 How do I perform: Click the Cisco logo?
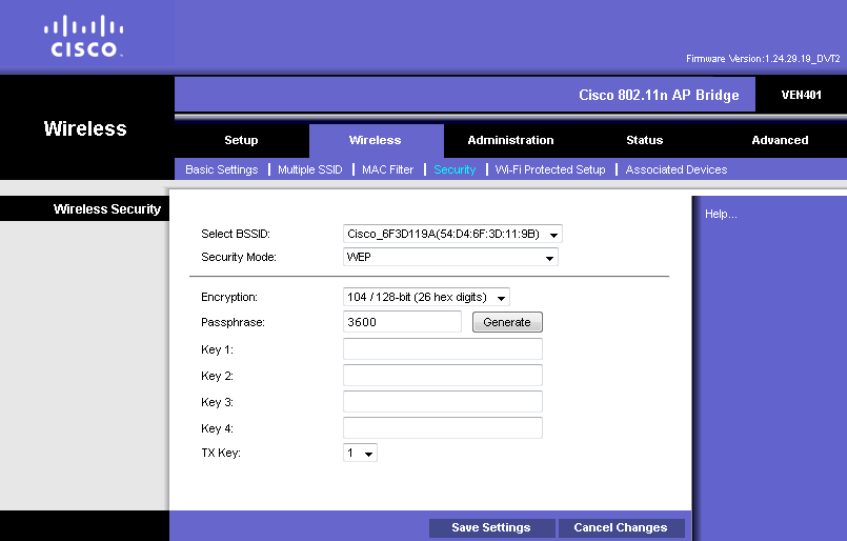84,36
